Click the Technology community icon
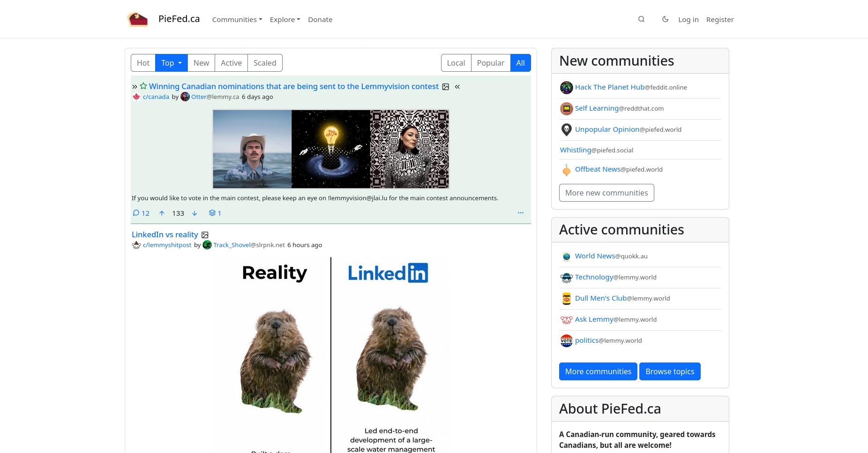 [566, 278]
